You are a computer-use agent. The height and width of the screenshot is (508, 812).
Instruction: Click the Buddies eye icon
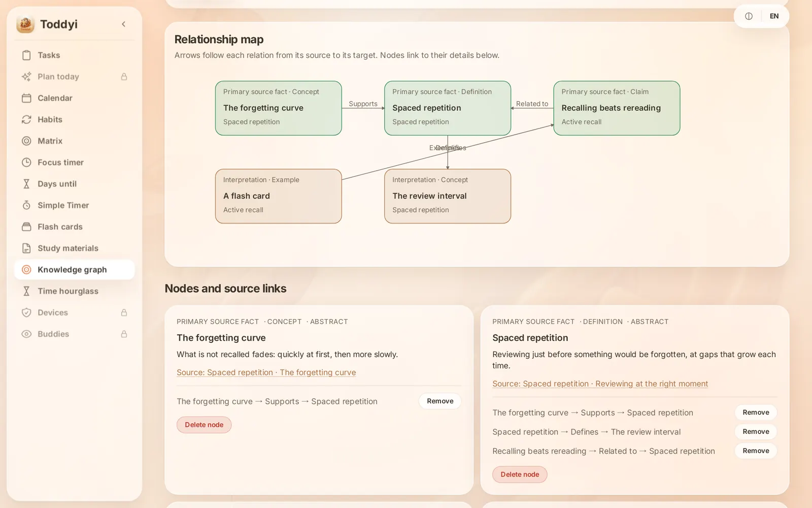[x=26, y=334]
